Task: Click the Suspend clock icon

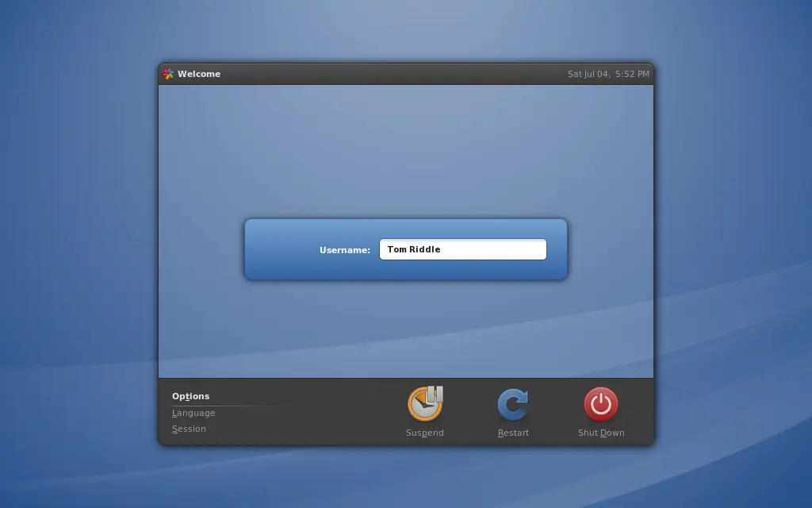Action: point(425,403)
